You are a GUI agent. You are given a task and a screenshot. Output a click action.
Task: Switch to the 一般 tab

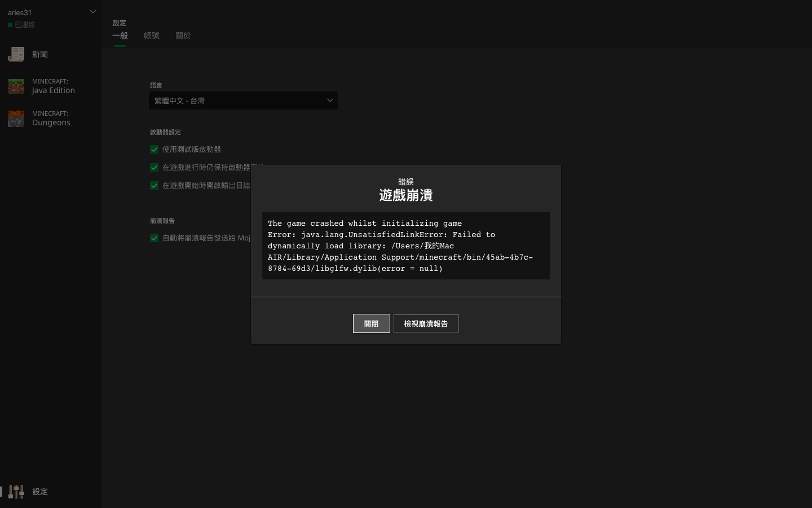click(x=120, y=36)
